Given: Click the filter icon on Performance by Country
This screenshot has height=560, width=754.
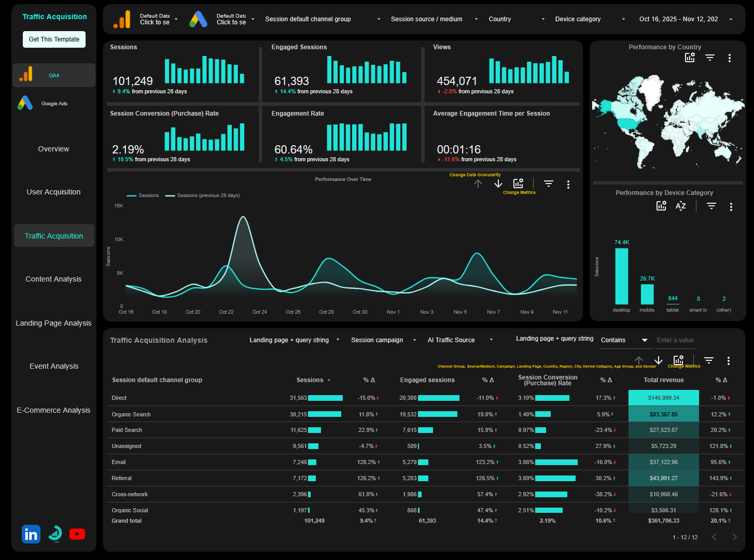Looking at the screenshot, I should [x=710, y=58].
